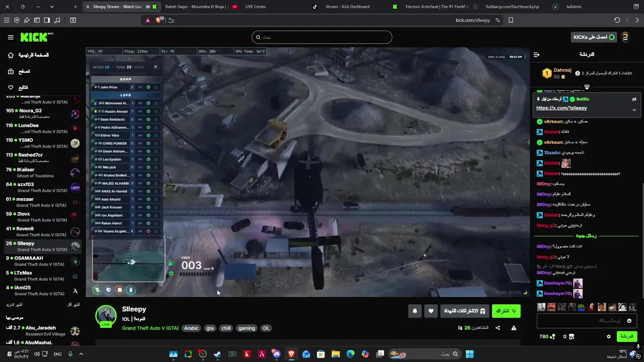The width and height of the screenshot is (644, 362).
Task: Open the chat shop storefront icon
Action: click(x=573, y=336)
